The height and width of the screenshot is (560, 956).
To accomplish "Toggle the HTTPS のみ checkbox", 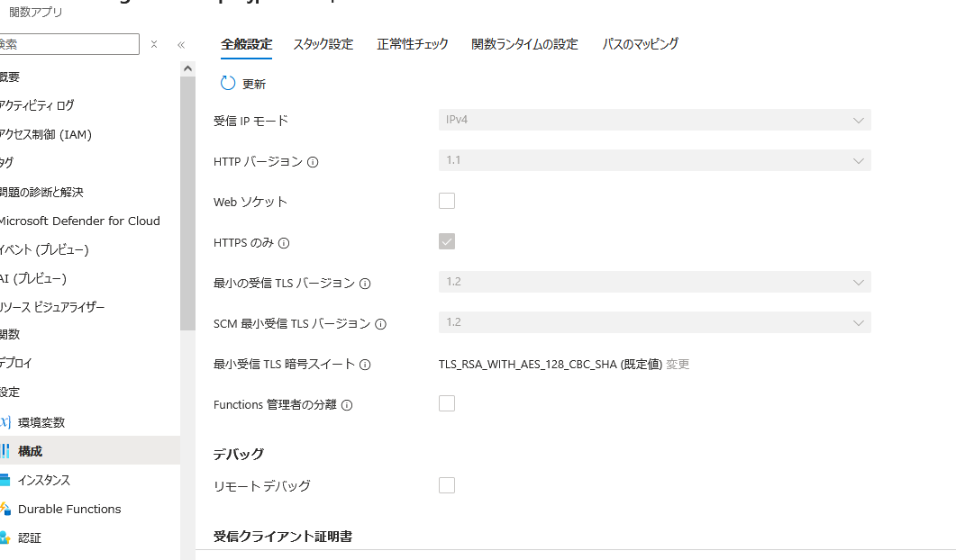I will coord(447,241).
